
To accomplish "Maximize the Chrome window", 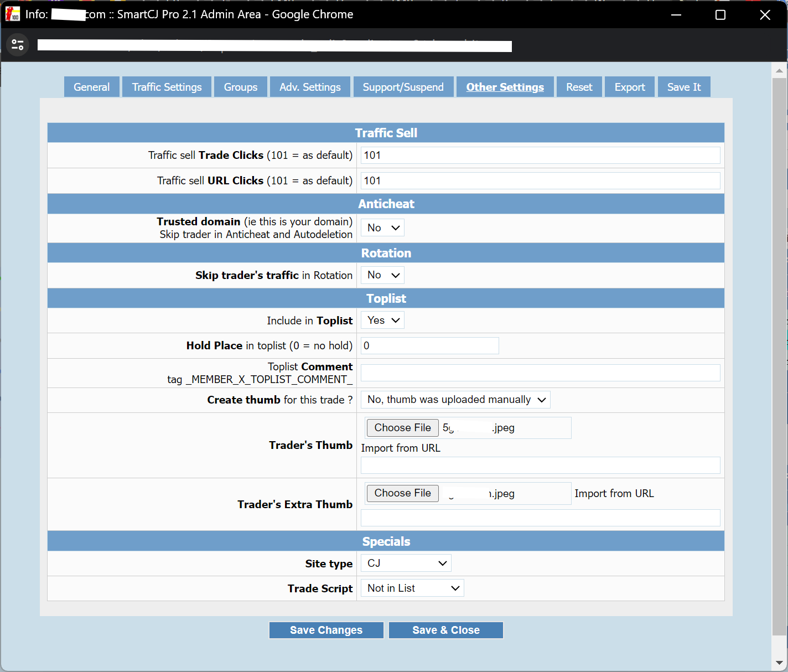I will point(720,15).
